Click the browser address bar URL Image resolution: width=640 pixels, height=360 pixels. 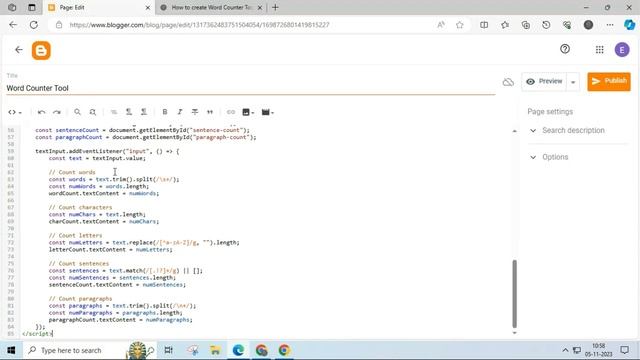coord(199,25)
